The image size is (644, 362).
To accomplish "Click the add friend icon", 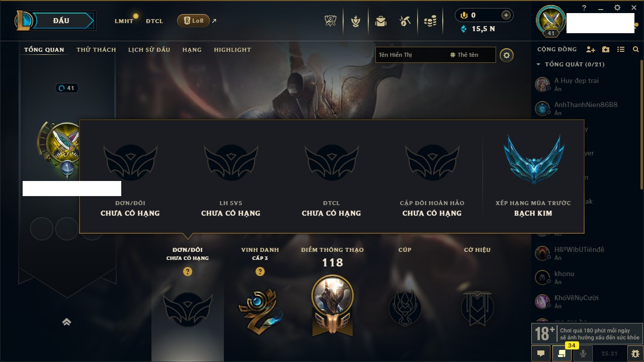I will pos(591,49).
